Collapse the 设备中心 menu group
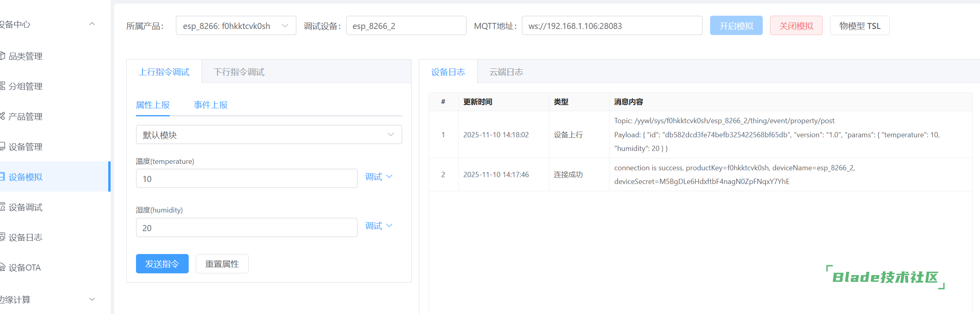The image size is (980, 314). point(92,24)
